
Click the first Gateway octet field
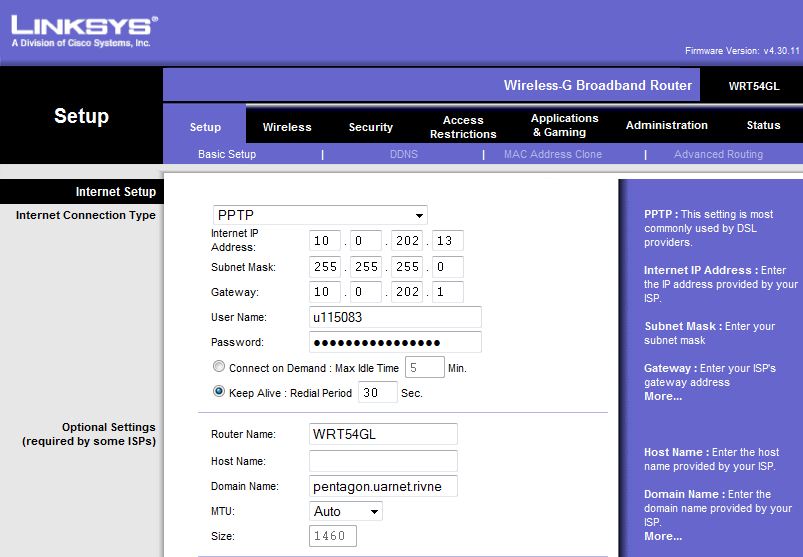click(x=325, y=292)
